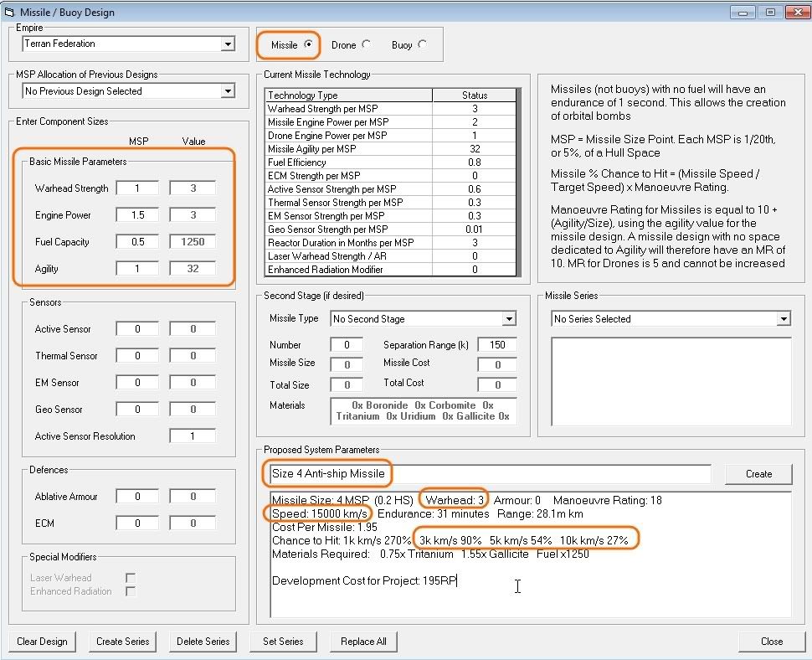
Task: Click the Active Sensor MSP field
Action: tap(137, 329)
